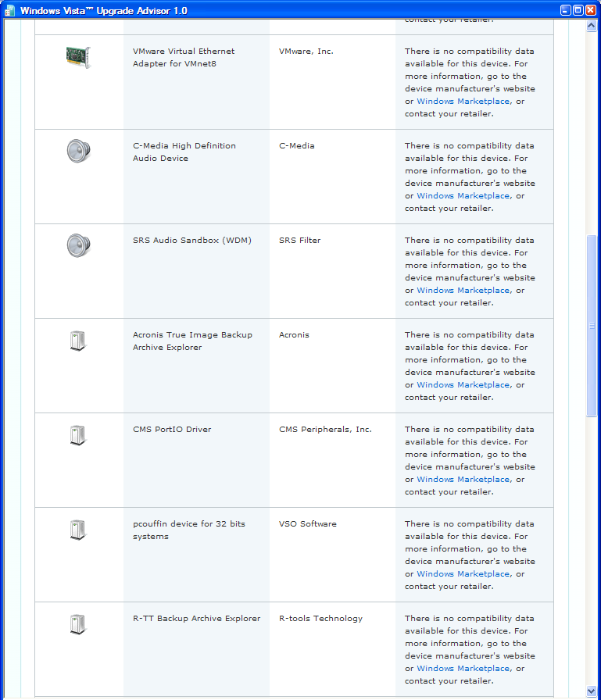Click manufacturer name "Acronis"
This screenshot has width=601, height=700.
(x=295, y=335)
